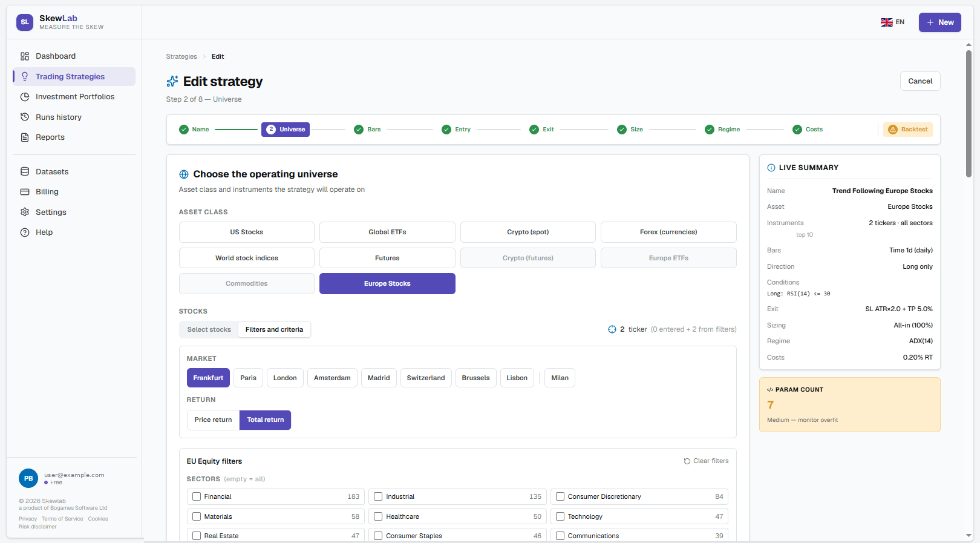Check the Communications sector checkbox
The height and width of the screenshot is (543, 980).
(560, 536)
